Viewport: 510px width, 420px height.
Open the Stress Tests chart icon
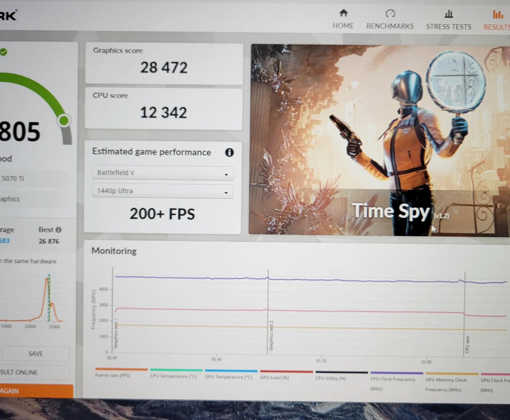tap(449, 14)
